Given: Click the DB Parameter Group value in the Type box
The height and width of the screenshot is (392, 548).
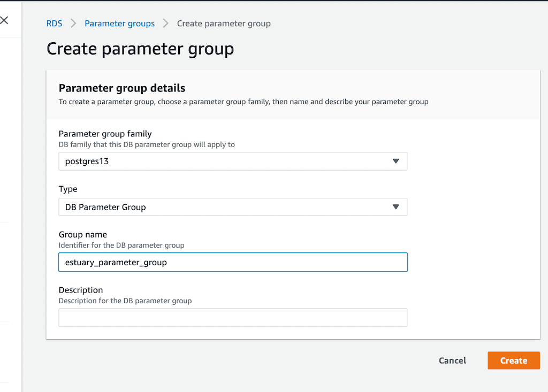Looking at the screenshot, I should click(105, 207).
